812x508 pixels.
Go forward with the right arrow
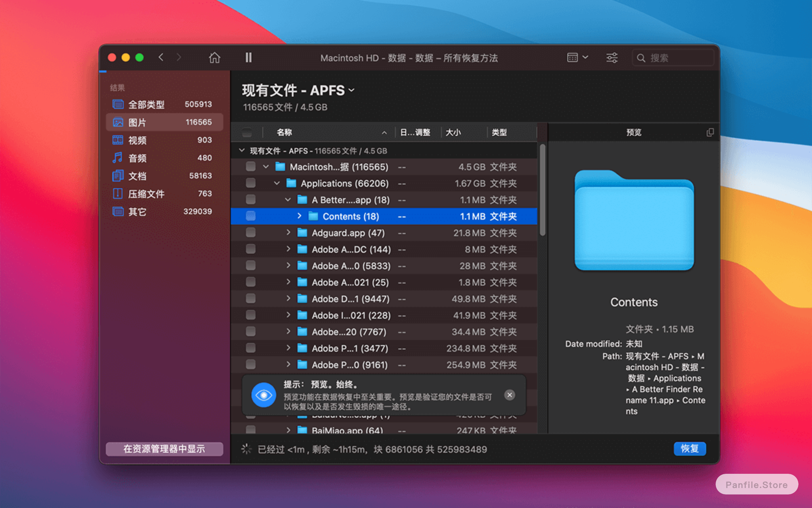point(179,57)
